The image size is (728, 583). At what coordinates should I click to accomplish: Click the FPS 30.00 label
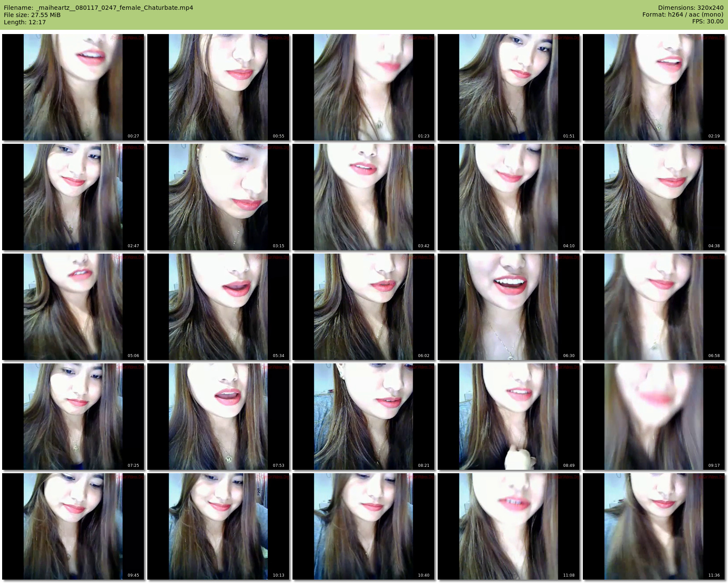(x=708, y=21)
